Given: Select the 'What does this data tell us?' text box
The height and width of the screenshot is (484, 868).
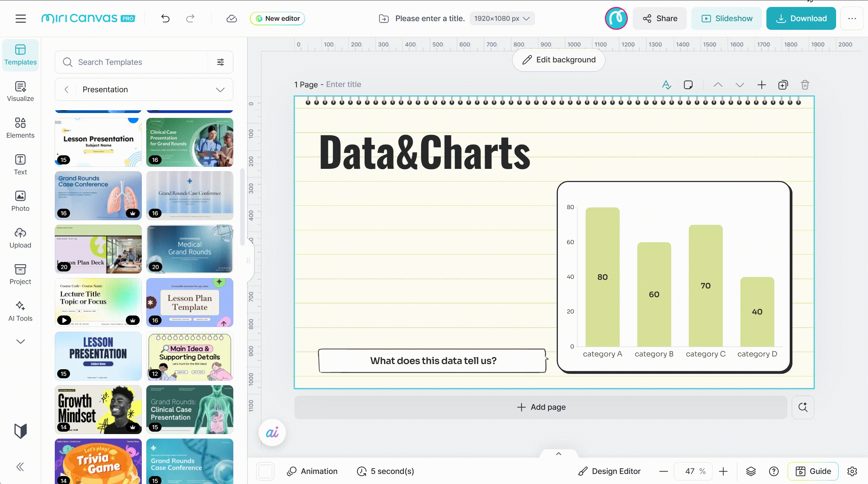Looking at the screenshot, I should (x=433, y=361).
